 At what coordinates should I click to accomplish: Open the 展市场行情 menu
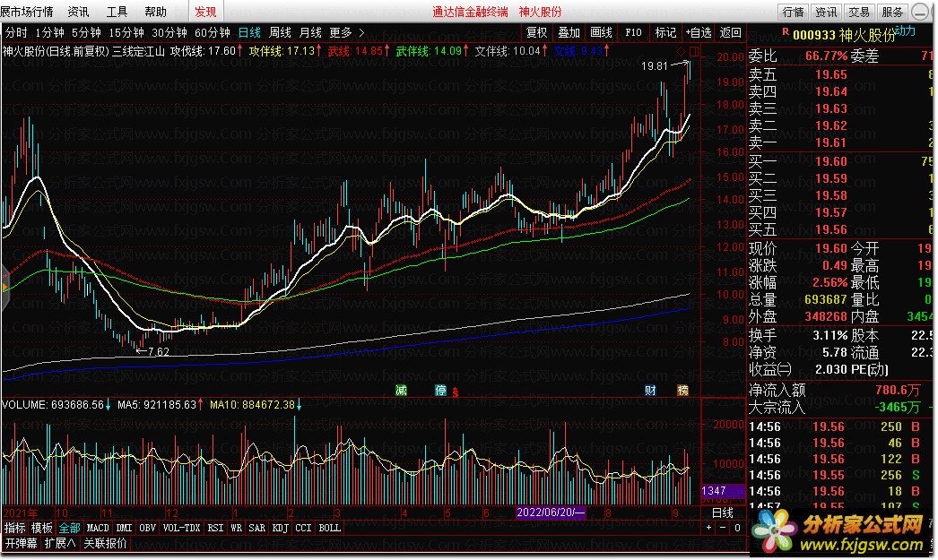[x=27, y=12]
